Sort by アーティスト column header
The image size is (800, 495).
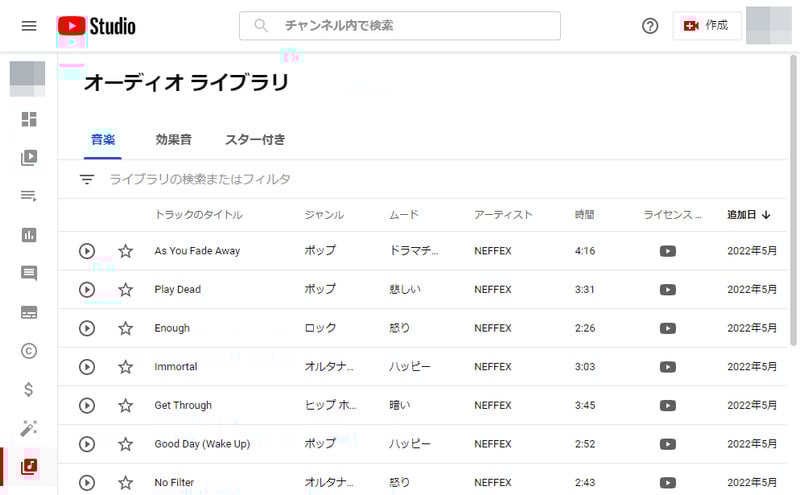coord(503,215)
